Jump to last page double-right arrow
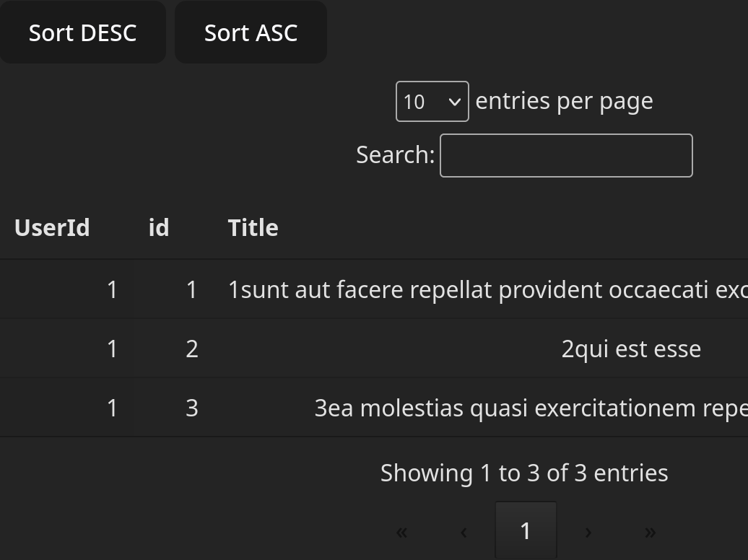The width and height of the screenshot is (748, 560). tap(650, 532)
